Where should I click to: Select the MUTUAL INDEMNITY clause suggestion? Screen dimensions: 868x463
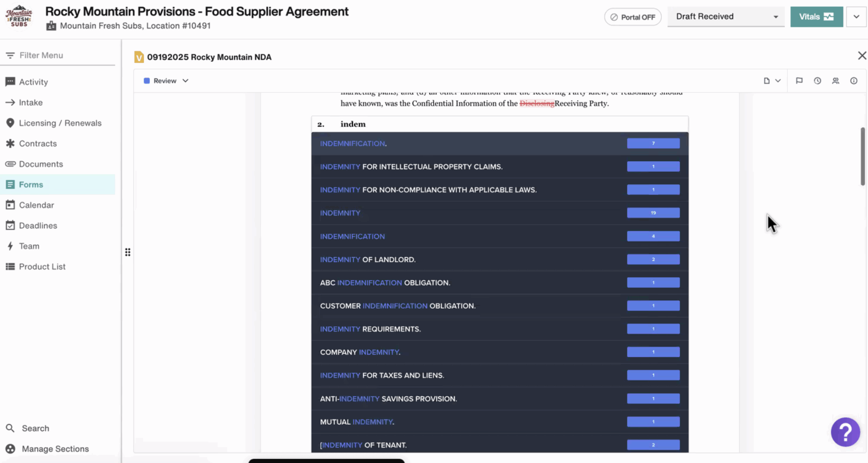(x=357, y=422)
